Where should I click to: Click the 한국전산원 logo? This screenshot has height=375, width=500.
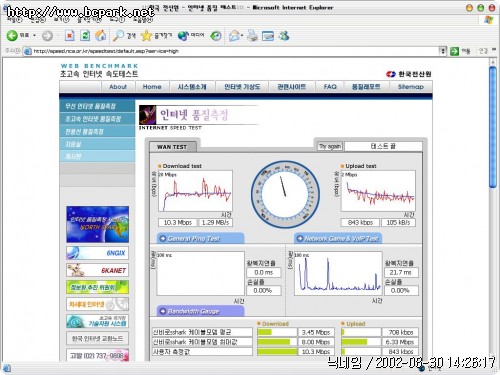pos(409,74)
